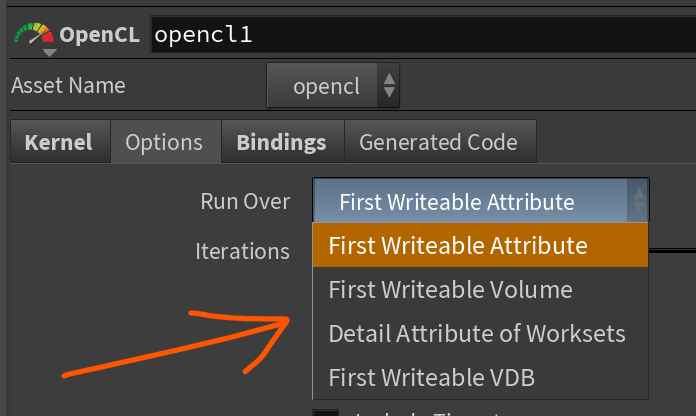Click the up-down arrows on Run Over dropdown
The image size is (696, 416).
click(637, 201)
